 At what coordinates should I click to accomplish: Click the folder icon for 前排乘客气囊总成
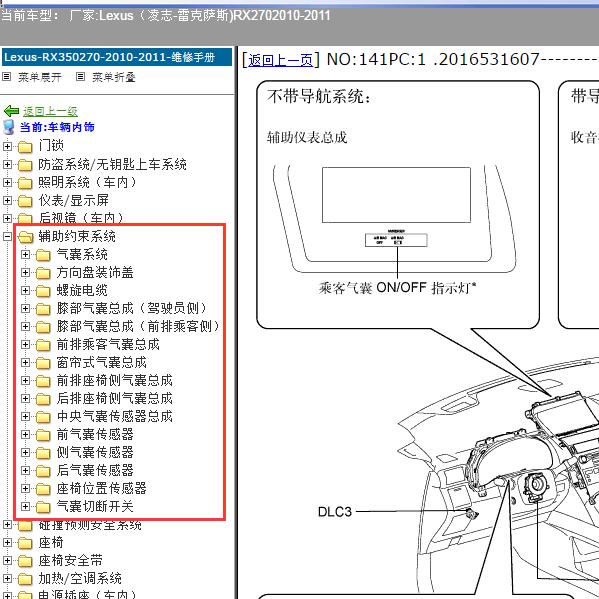click(x=43, y=345)
